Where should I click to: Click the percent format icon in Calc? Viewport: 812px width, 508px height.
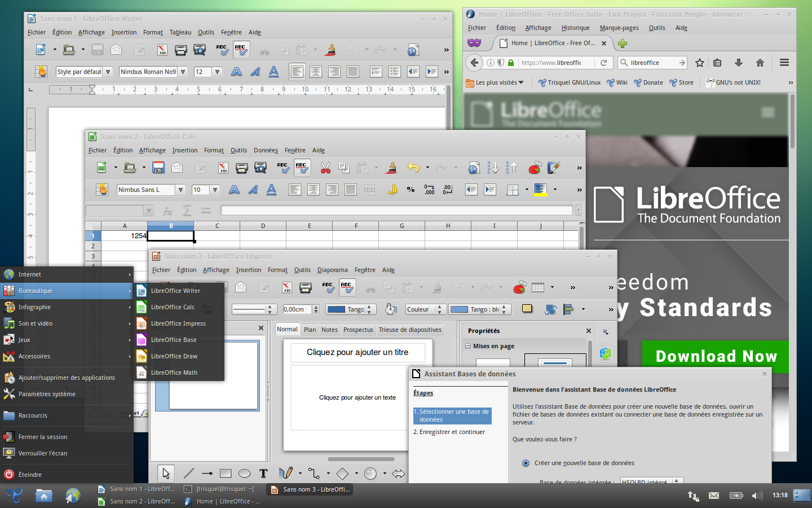411,190
